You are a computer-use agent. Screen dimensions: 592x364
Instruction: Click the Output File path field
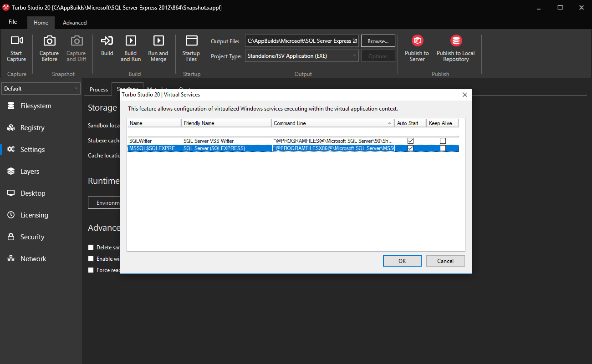point(302,41)
